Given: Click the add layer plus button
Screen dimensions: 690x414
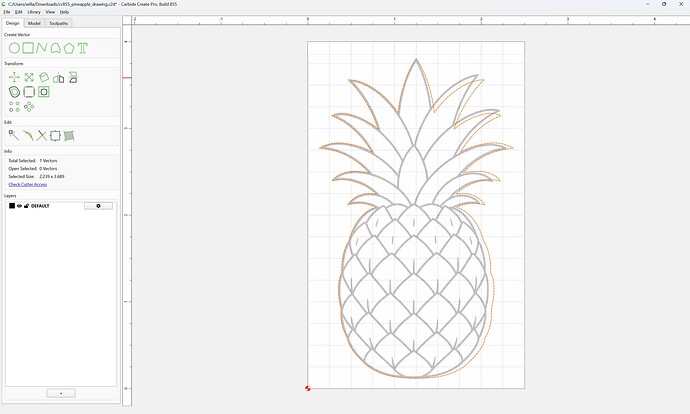Looking at the screenshot, I should pos(61,393).
